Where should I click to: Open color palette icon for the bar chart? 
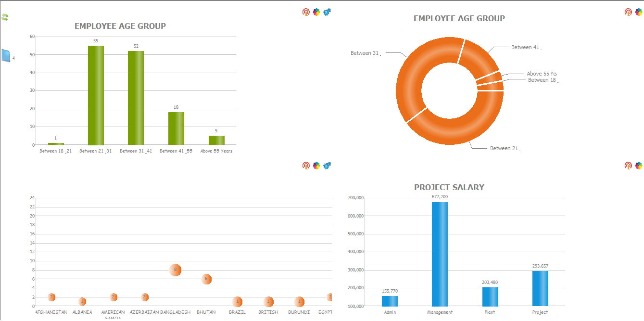coord(316,12)
